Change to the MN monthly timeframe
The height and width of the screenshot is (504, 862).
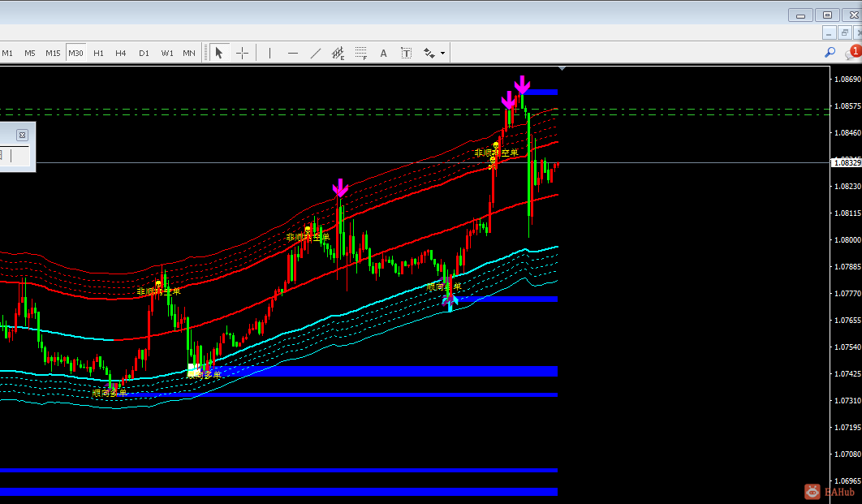tap(188, 53)
